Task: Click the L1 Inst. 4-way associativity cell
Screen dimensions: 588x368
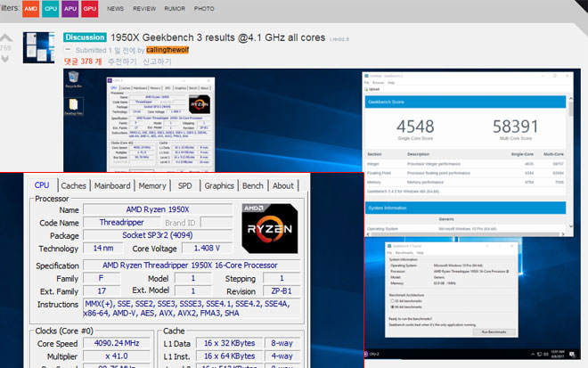Action: click(x=282, y=356)
